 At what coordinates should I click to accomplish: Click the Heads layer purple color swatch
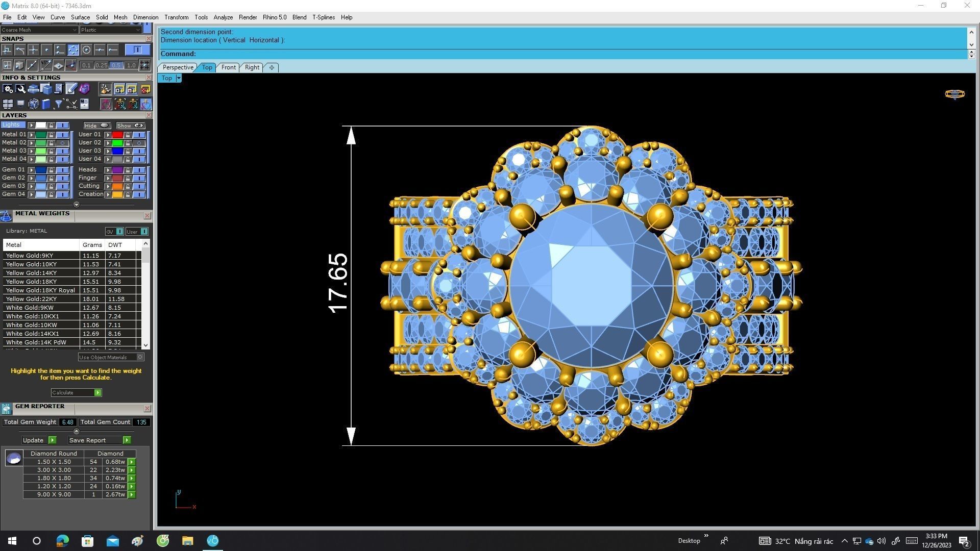[x=117, y=170]
